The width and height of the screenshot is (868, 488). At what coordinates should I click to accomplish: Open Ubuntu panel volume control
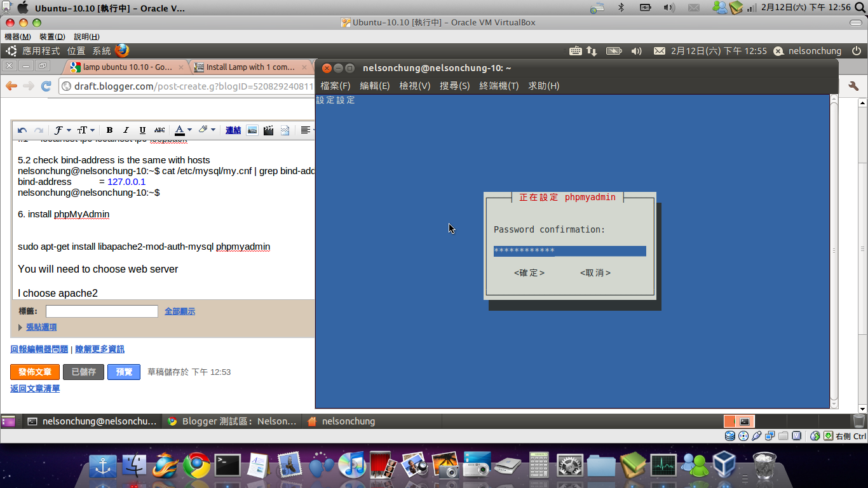point(637,51)
